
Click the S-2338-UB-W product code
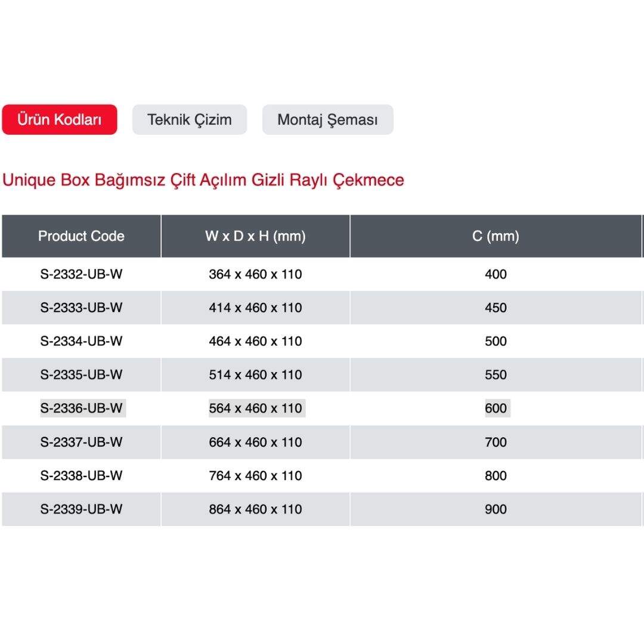[81, 476]
